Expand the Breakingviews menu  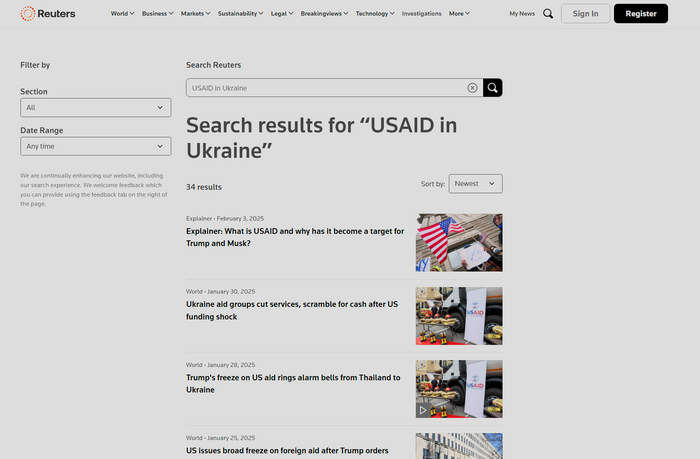click(x=324, y=14)
